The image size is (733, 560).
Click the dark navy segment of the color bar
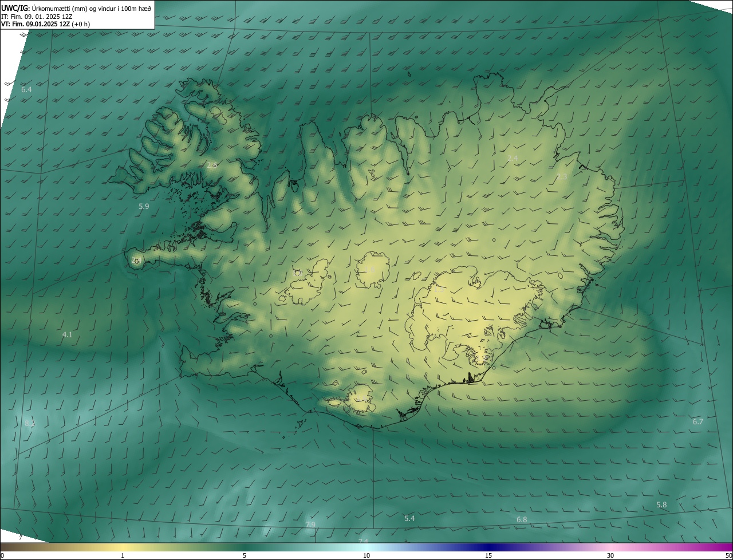(488, 547)
